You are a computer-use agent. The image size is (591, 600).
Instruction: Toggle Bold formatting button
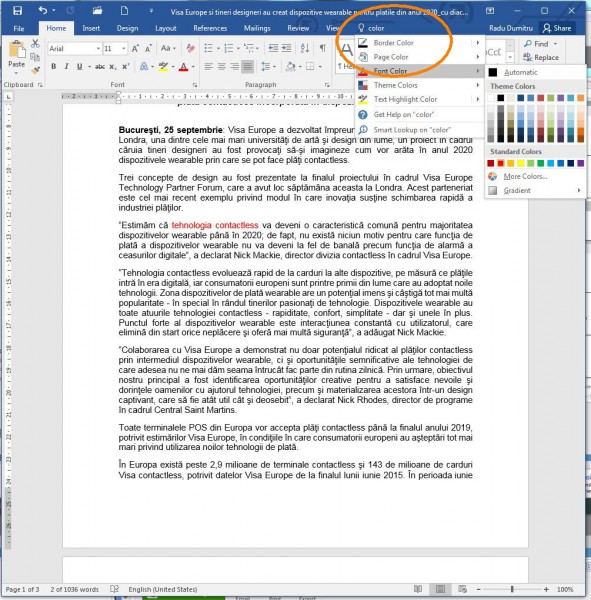(54, 67)
